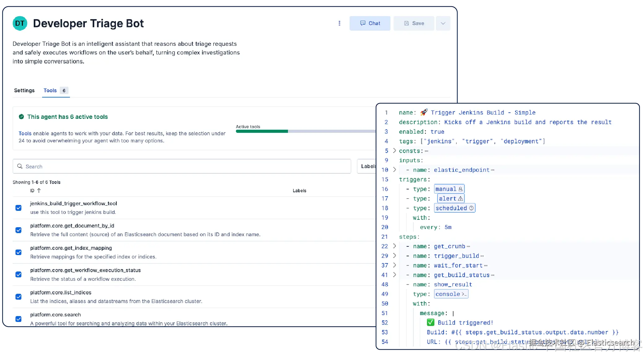
Task: Toggle platform.core.get_index_mapping checkbox
Action: point(19,252)
